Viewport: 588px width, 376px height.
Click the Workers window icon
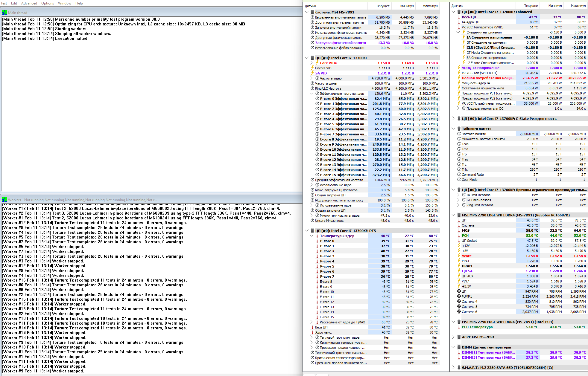[4, 200]
